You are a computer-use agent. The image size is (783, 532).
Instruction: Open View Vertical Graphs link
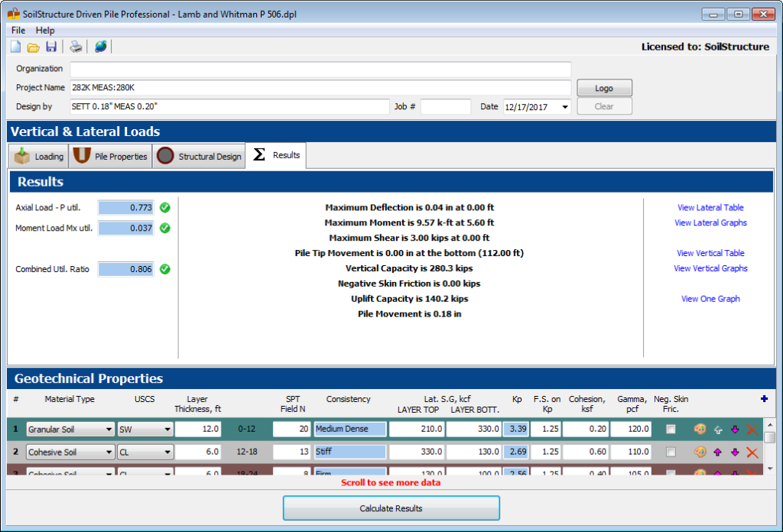coord(710,268)
